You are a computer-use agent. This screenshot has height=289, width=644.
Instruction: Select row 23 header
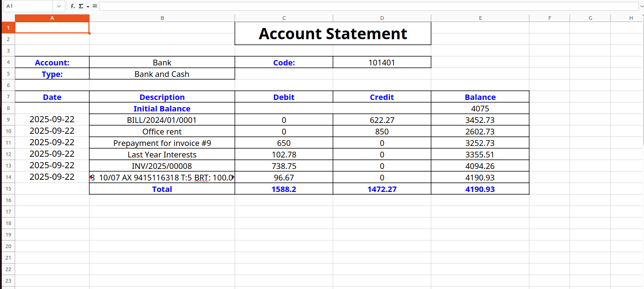coord(8,281)
